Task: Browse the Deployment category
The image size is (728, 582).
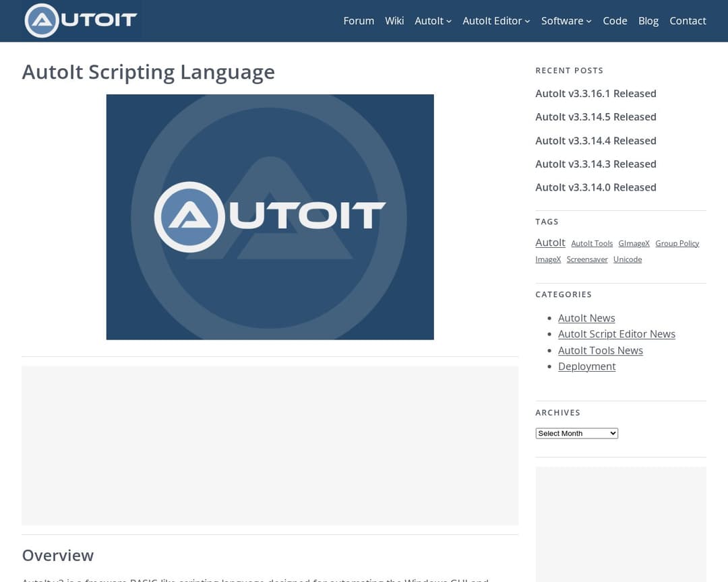Action: (587, 366)
